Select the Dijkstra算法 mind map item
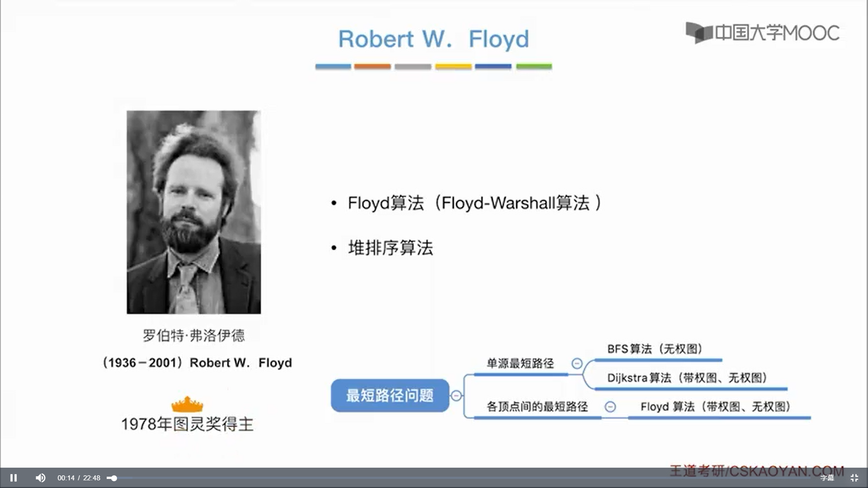This screenshot has height=488, width=868. point(687,378)
